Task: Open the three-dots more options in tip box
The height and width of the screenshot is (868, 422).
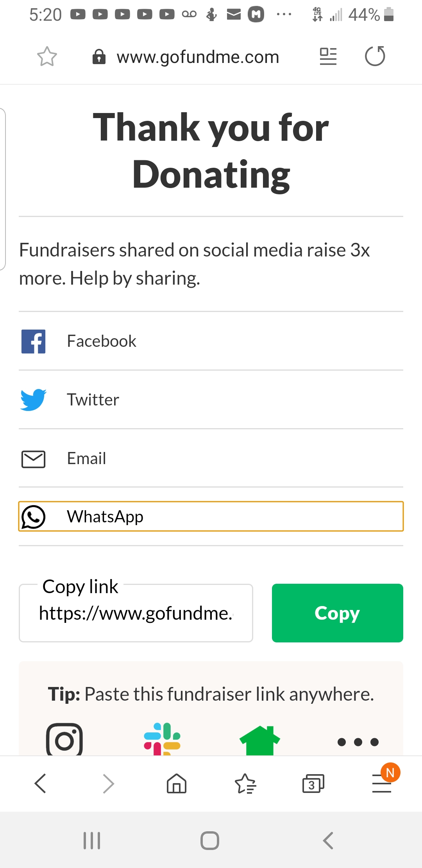Action: coord(358,742)
